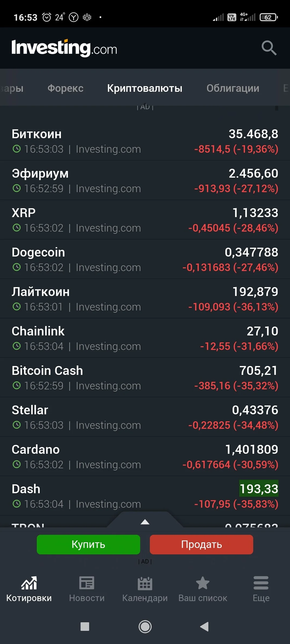The width and height of the screenshot is (290, 644).
Task: Select the Криптовалюты tab
Action: [x=145, y=88]
